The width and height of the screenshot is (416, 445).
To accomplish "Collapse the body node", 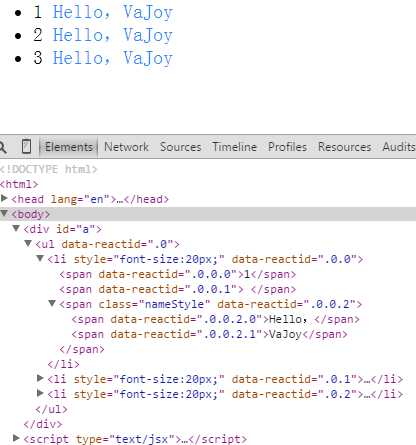I will click(x=4, y=213).
